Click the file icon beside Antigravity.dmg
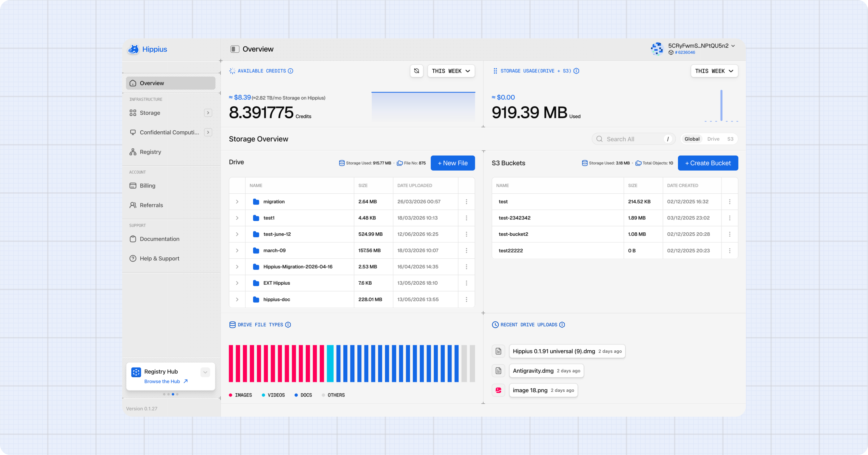 pos(498,371)
